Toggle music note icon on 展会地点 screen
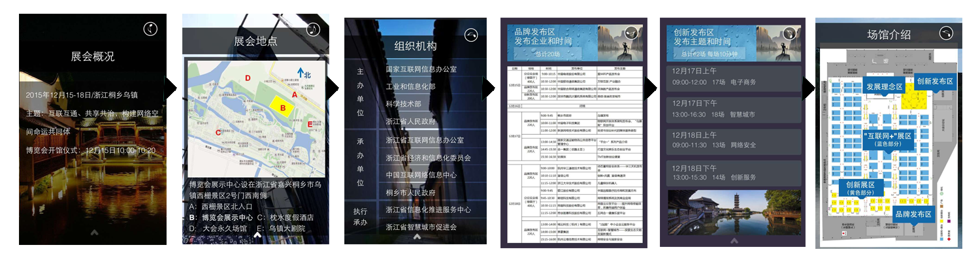Image resolution: width=980 pixels, height=260 pixels. click(x=314, y=29)
